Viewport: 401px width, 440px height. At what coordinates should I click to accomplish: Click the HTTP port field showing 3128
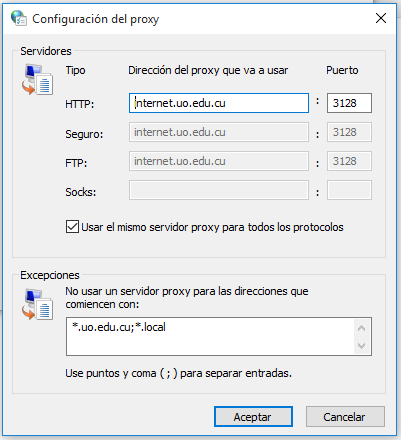(349, 103)
